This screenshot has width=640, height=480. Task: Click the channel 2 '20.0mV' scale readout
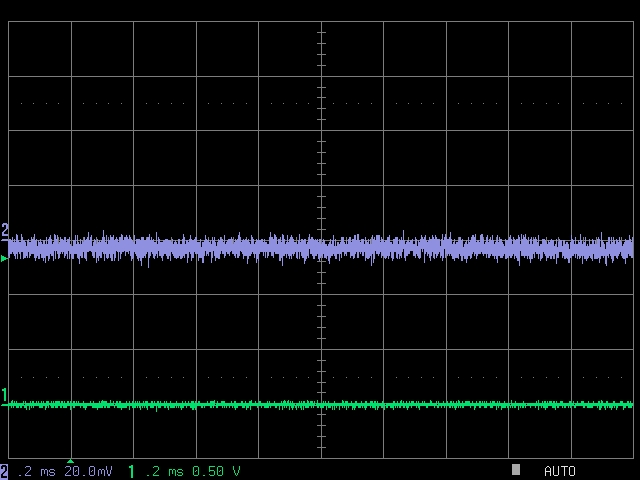(88, 471)
